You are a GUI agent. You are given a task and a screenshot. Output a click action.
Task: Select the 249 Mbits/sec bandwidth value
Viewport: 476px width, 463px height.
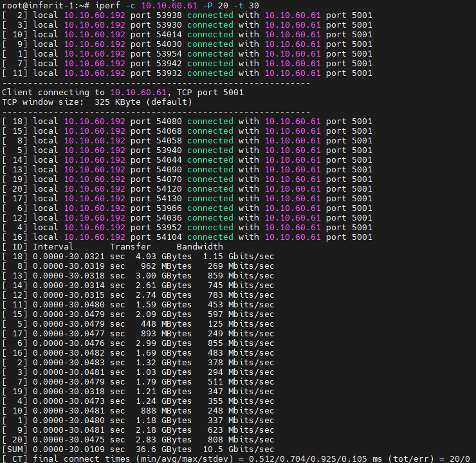coord(241,334)
